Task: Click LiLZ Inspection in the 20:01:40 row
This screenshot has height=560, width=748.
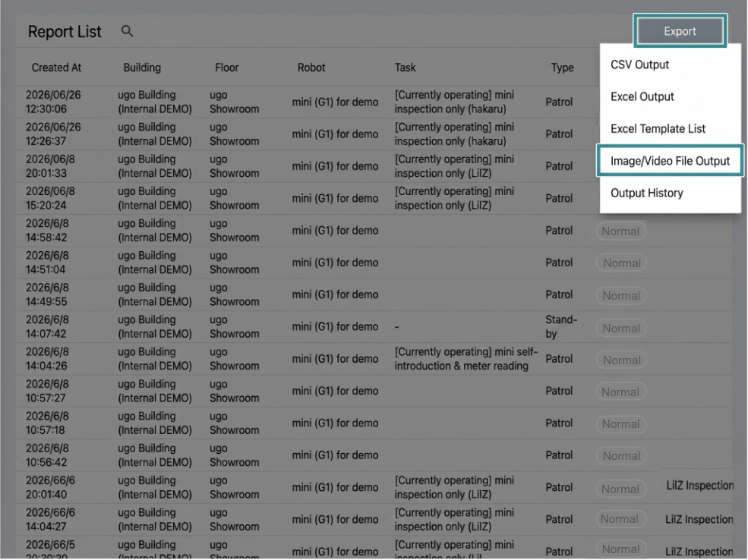Action: point(700,485)
